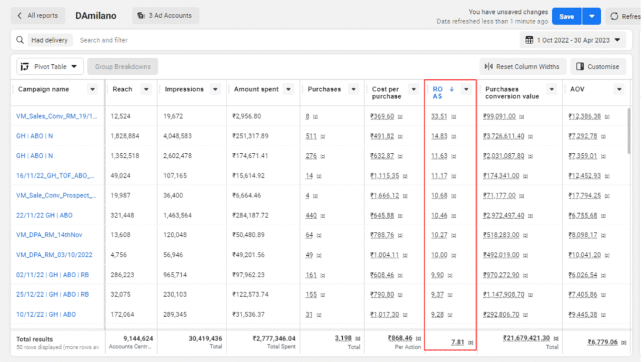Open the VM_DPA_RM_14thNov campaign link

point(49,235)
